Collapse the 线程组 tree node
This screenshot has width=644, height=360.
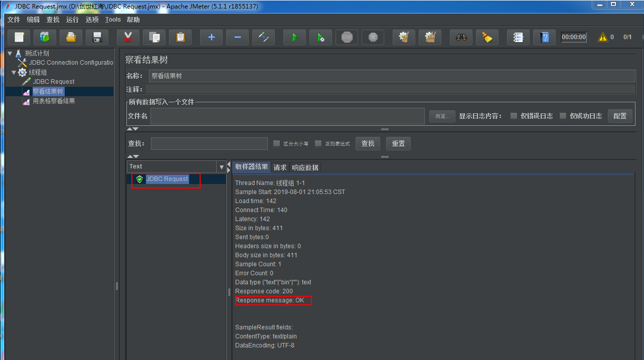point(14,72)
